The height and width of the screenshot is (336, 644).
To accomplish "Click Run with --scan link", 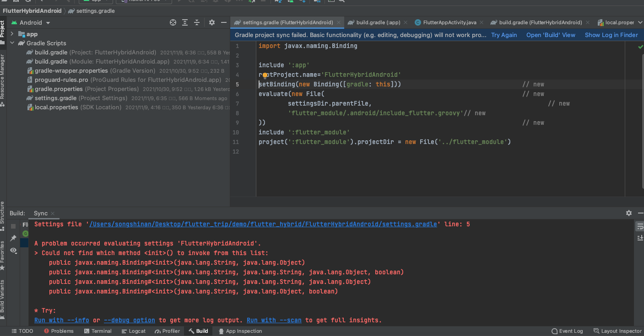I will click(274, 320).
